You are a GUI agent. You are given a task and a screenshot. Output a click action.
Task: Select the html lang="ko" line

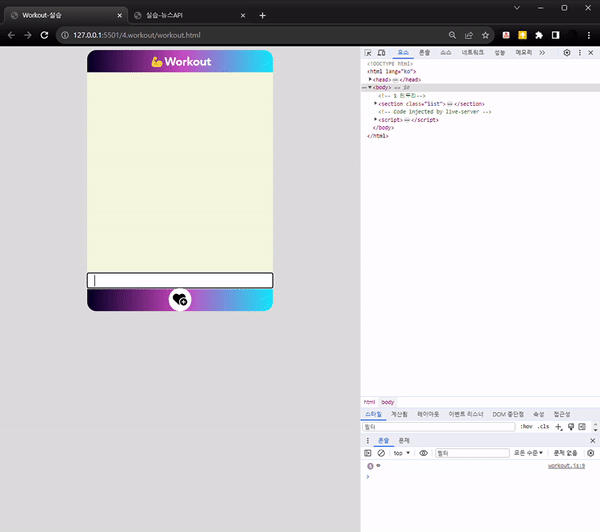click(391, 72)
